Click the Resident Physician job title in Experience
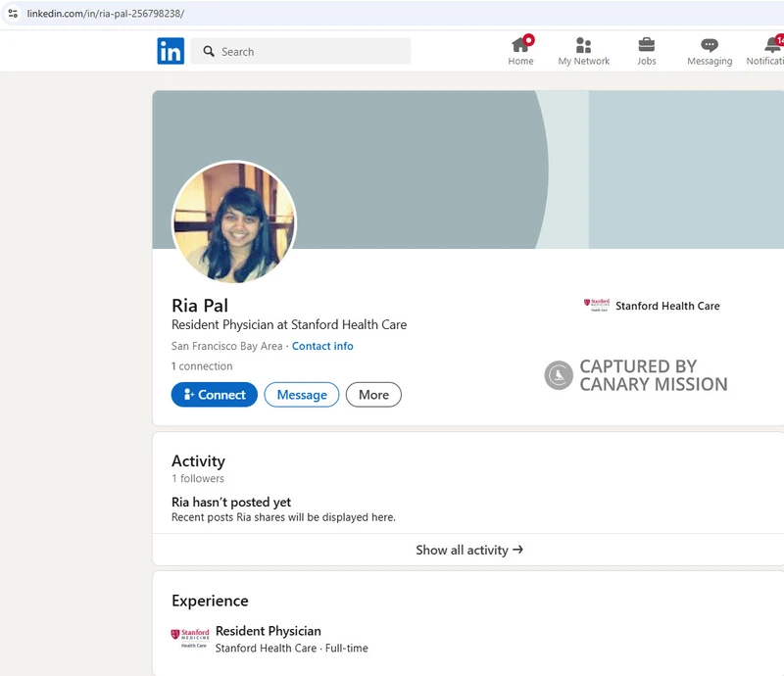784x676 pixels. [269, 631]
